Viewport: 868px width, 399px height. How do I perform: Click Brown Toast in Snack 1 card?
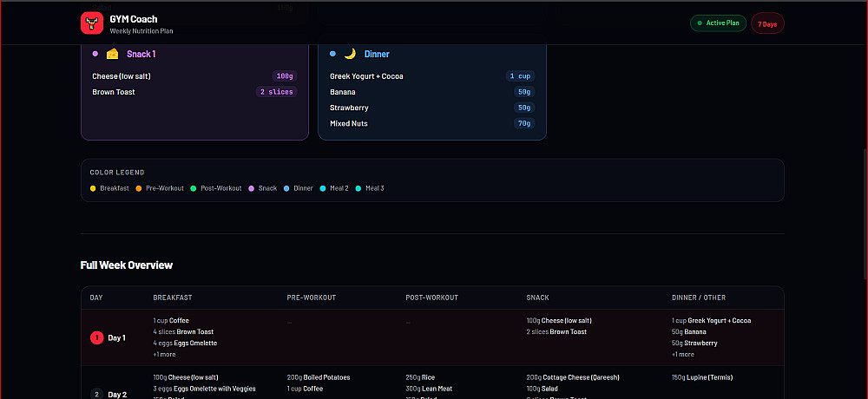tap(114, 92)
